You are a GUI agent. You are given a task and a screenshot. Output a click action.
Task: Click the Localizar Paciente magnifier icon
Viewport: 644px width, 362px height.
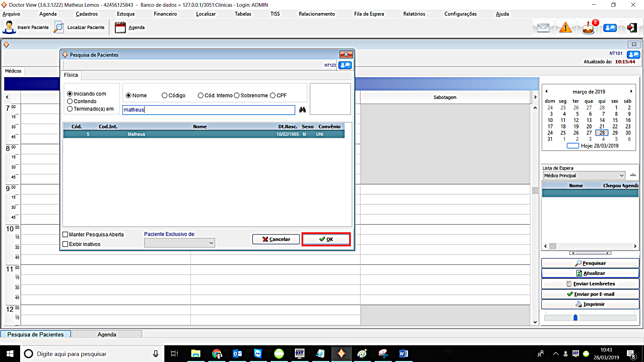[x=59, y=27]
